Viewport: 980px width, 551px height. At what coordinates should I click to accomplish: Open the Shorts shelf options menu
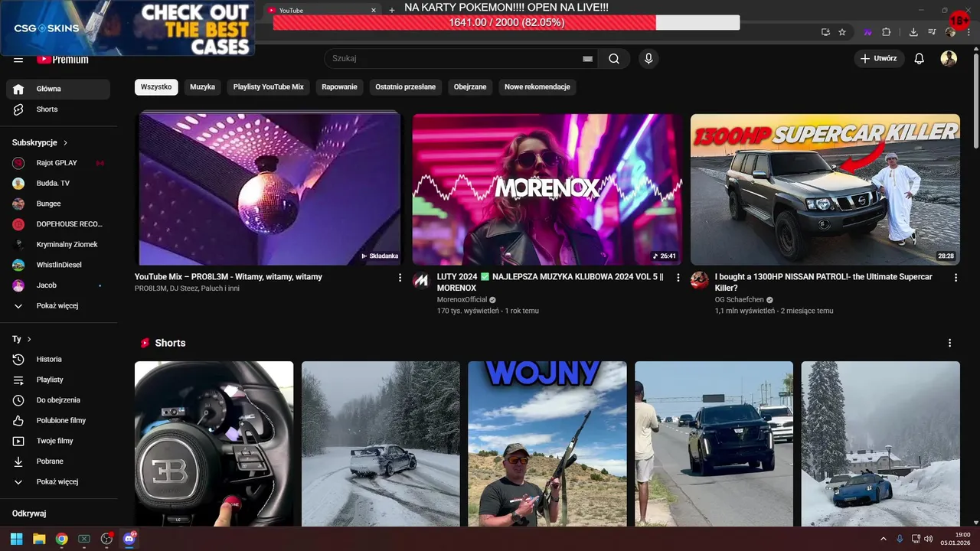pyautogui.click(x=950, y=343)
